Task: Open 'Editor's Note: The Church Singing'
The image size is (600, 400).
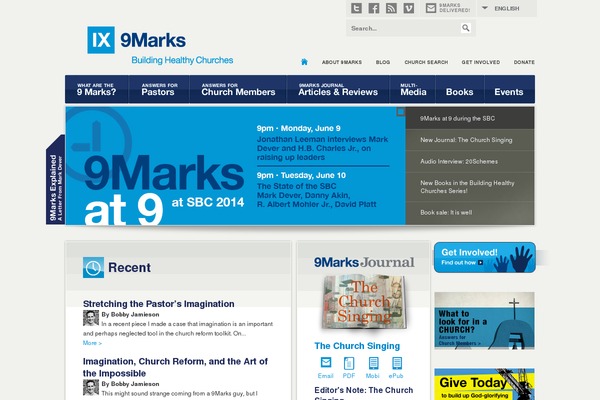Action: (364, 394)
